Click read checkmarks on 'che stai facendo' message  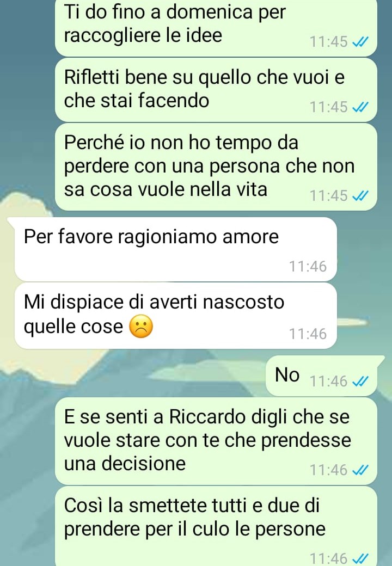[x=360, y=107]
